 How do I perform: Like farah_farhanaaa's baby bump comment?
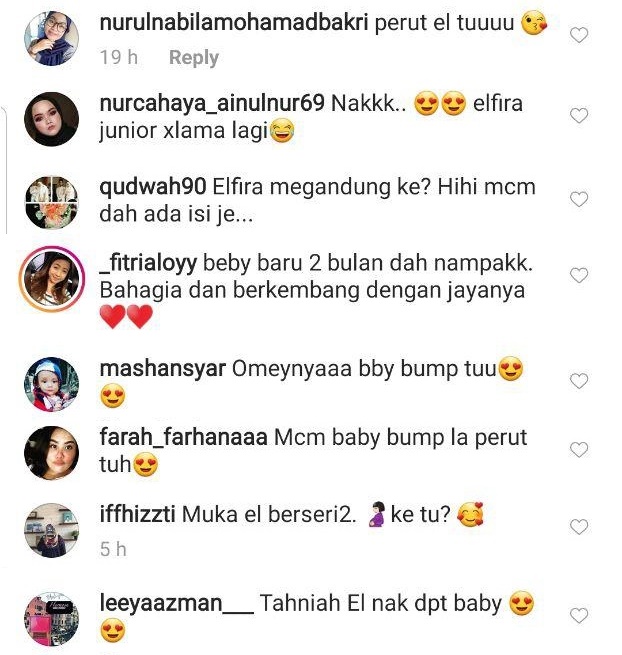[x=579, y=450]
